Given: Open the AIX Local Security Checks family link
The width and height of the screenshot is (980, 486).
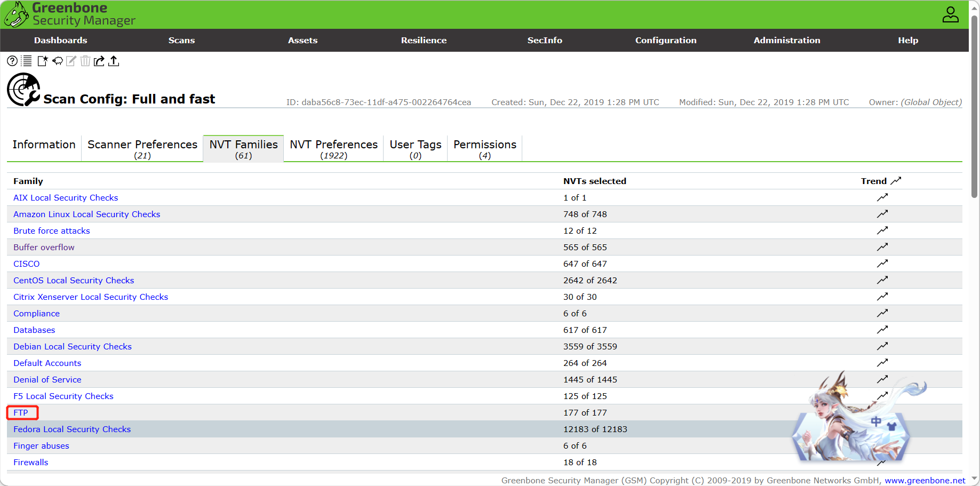Looking at the screenshot, I should [66, 197].
